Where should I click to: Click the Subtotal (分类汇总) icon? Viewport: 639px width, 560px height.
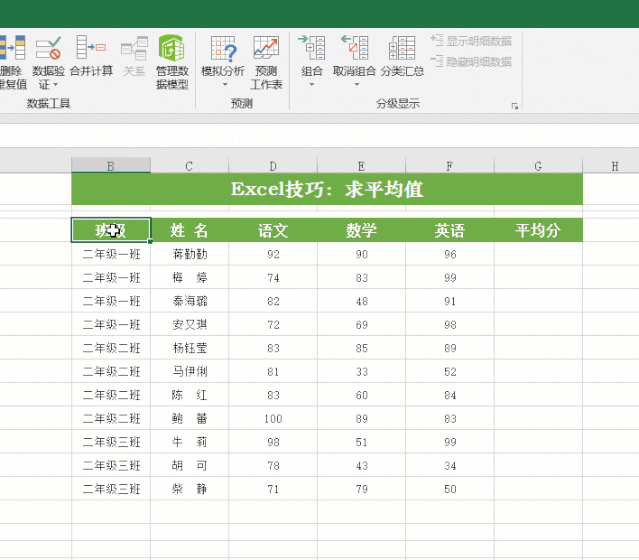point(402,48)
